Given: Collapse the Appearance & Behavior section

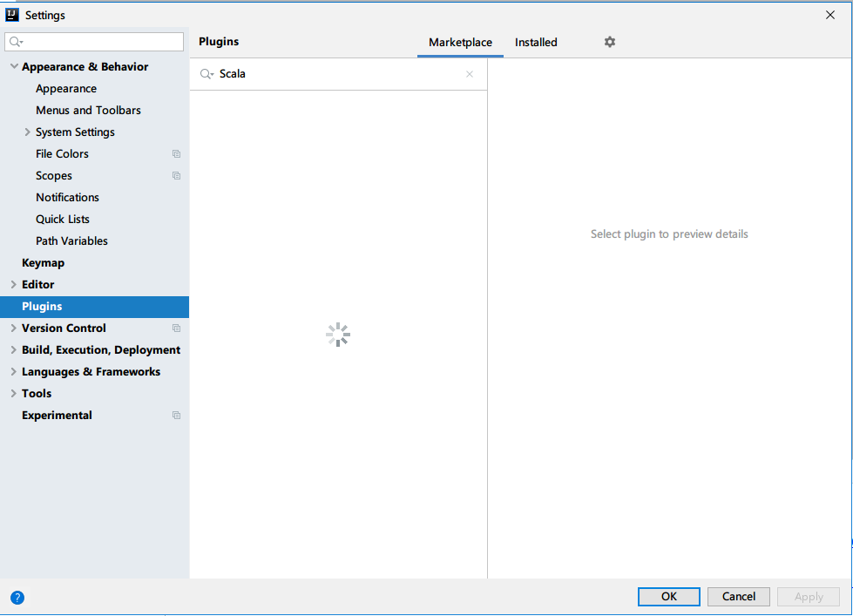Looking at the screenshot, I should point(14,66).
